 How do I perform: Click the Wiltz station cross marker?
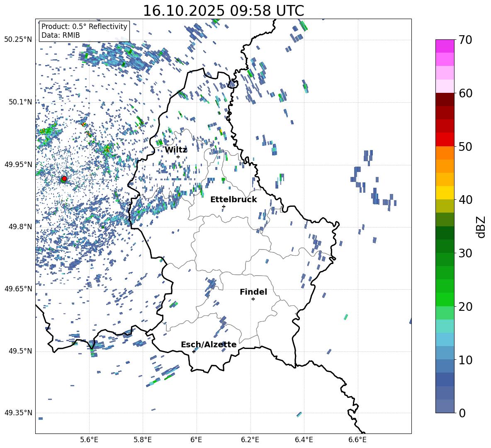coord(178,157)
